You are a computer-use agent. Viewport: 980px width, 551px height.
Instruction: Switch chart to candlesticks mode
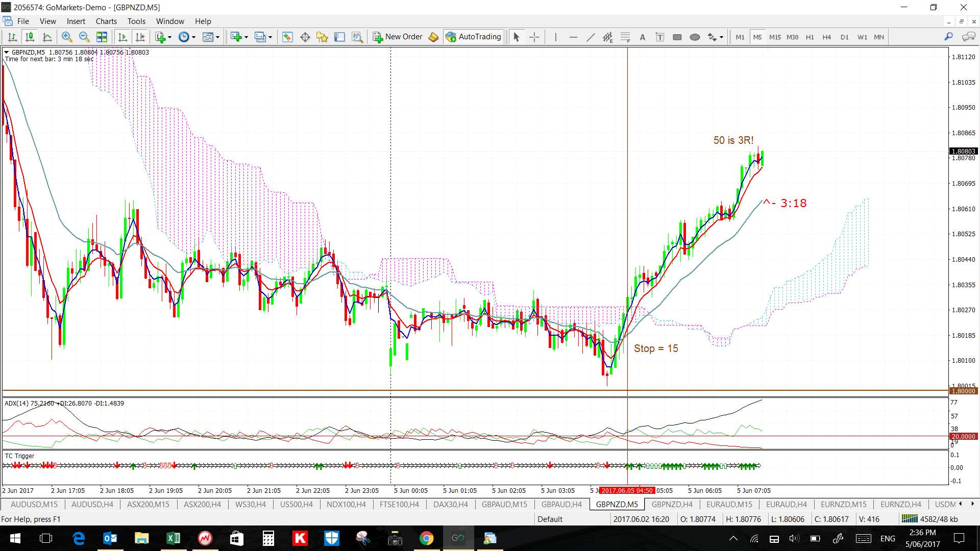pyautogui.click(x=30, y=37)
